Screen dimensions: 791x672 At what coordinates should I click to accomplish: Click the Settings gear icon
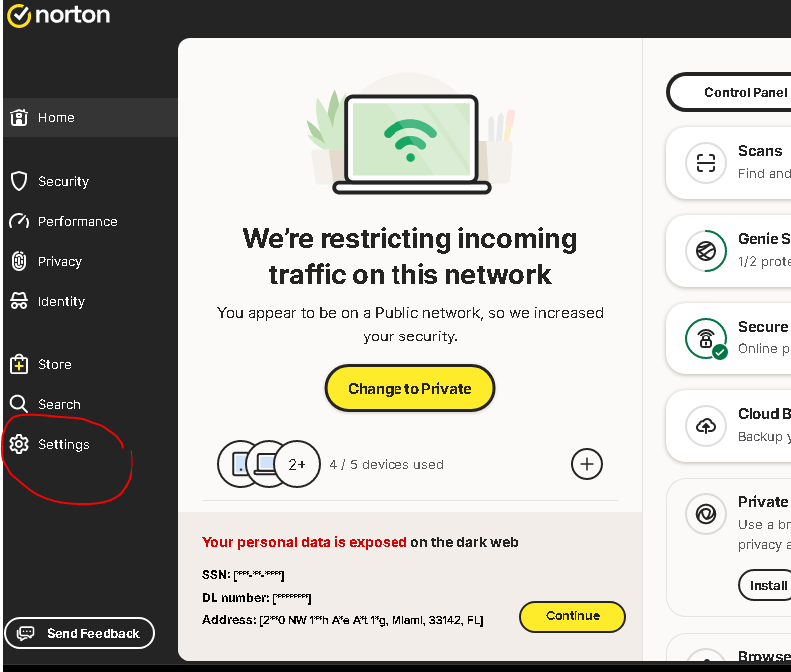(19, 444)
